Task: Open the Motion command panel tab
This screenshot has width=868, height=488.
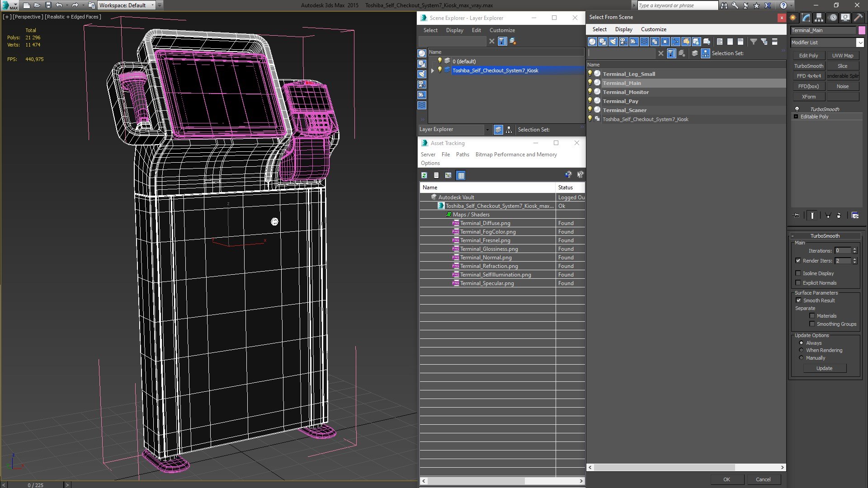Action: point(833,18)
